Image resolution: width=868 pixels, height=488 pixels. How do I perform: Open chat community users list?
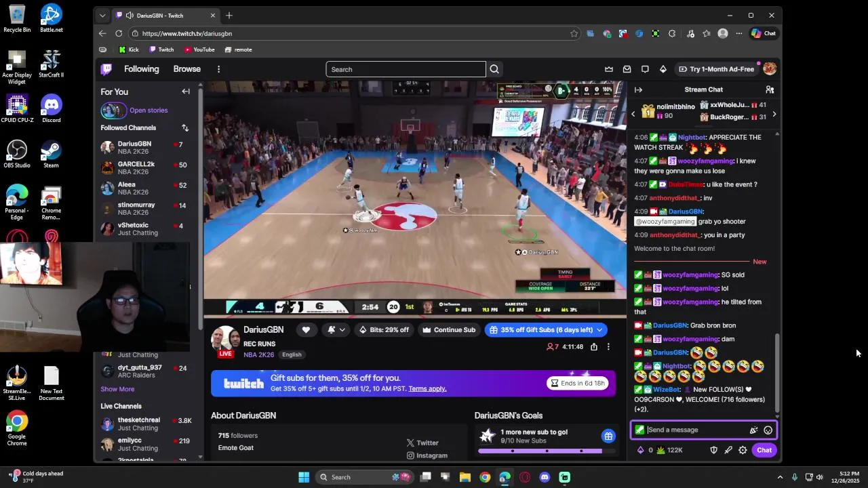(x=770, y=89)
